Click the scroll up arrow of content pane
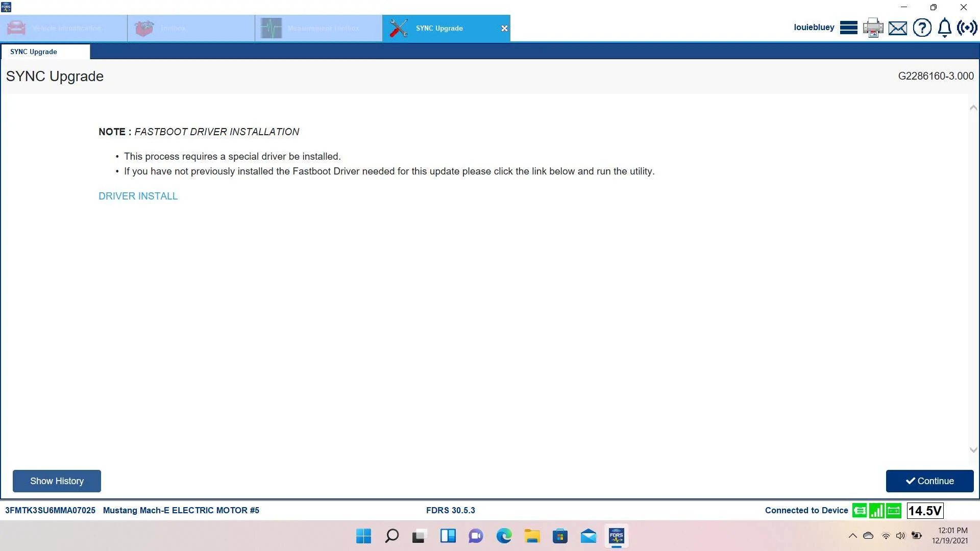 [x=973, y=108]
